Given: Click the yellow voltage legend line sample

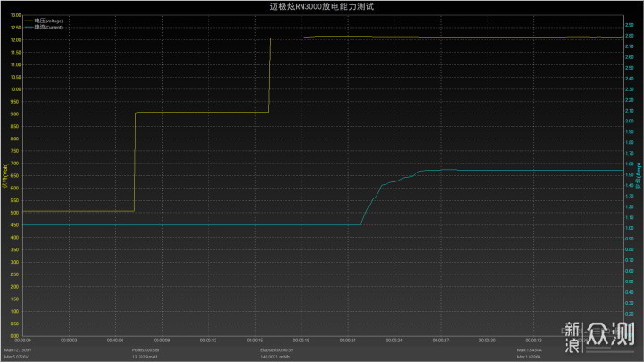Looking at the screenshot, I should 30,21.
